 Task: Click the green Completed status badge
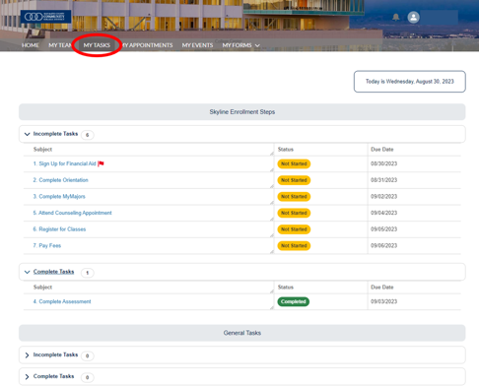[x=293, y=302]
